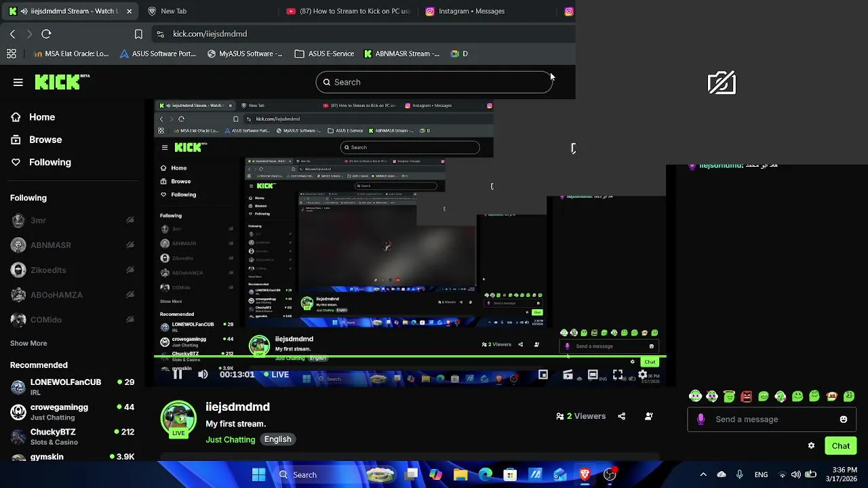This screenshot has height=488, width=868.
Task: Open the browser apps grid icon
Action: 12,54
